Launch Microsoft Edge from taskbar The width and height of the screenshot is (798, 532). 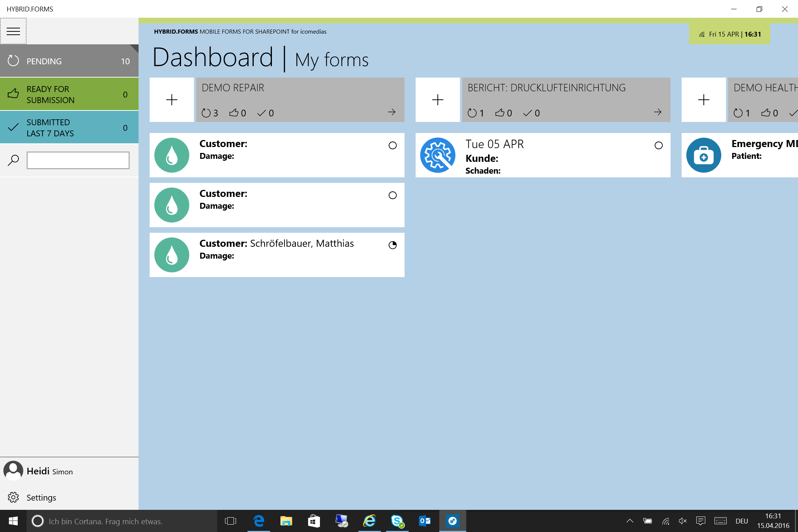[259, 521]
